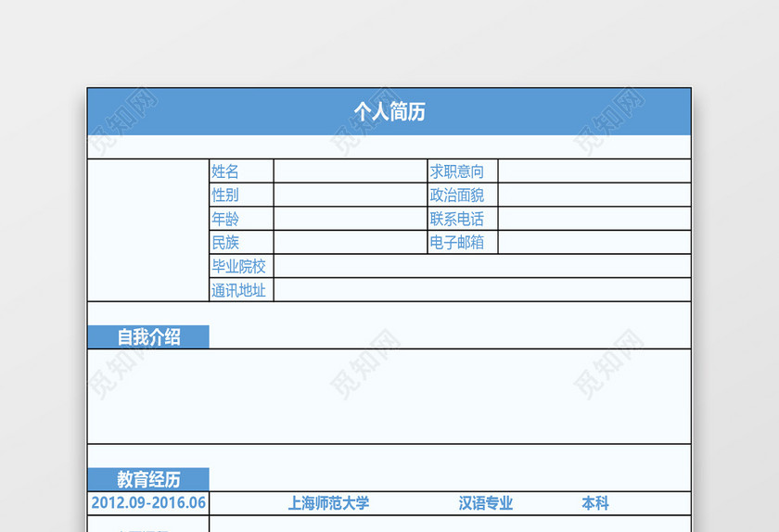The image size is (779, 532).
Task: Select the 民族 label cell
Action: point(241,243)
